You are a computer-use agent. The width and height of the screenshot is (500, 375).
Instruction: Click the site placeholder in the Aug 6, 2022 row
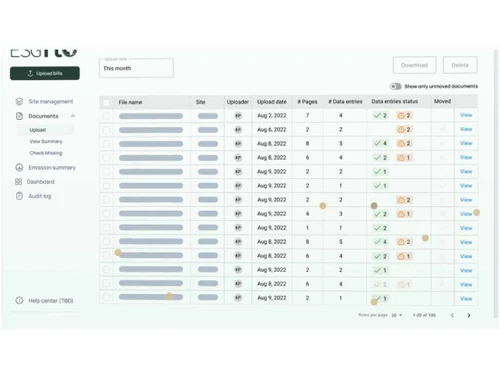click(x=208, y=130)
